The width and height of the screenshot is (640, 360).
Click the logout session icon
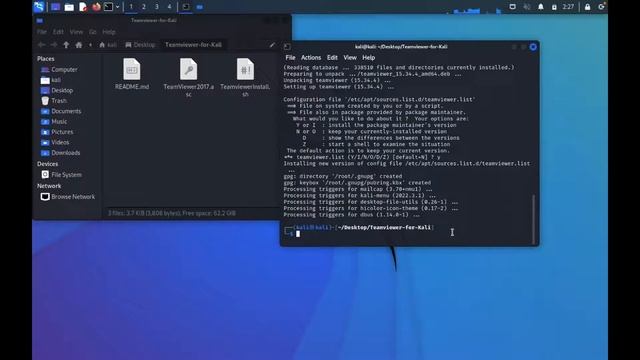602,7
